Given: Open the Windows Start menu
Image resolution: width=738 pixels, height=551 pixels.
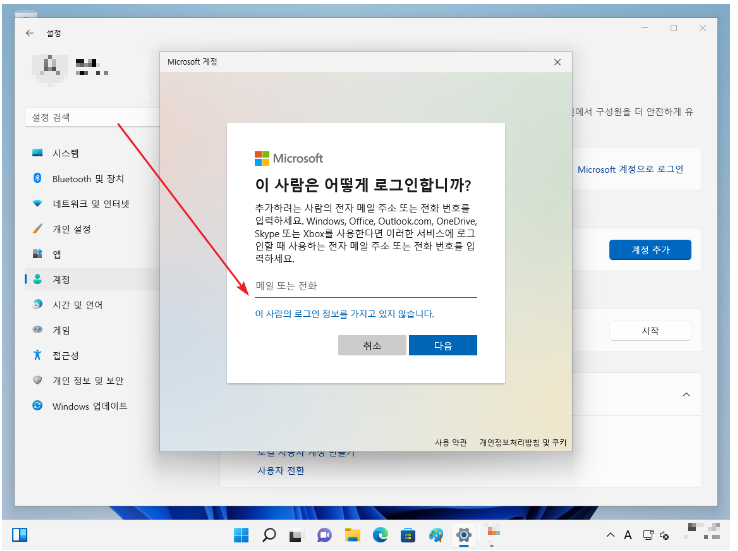Looking at the screenshot, I should click(x=241, y=535).
